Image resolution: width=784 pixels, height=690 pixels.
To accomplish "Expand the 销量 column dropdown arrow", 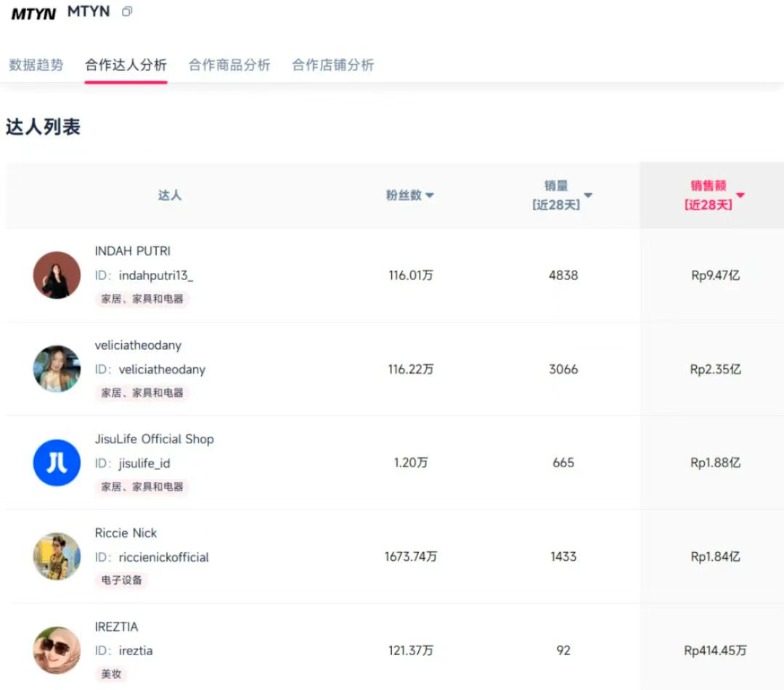I will 588,195.
